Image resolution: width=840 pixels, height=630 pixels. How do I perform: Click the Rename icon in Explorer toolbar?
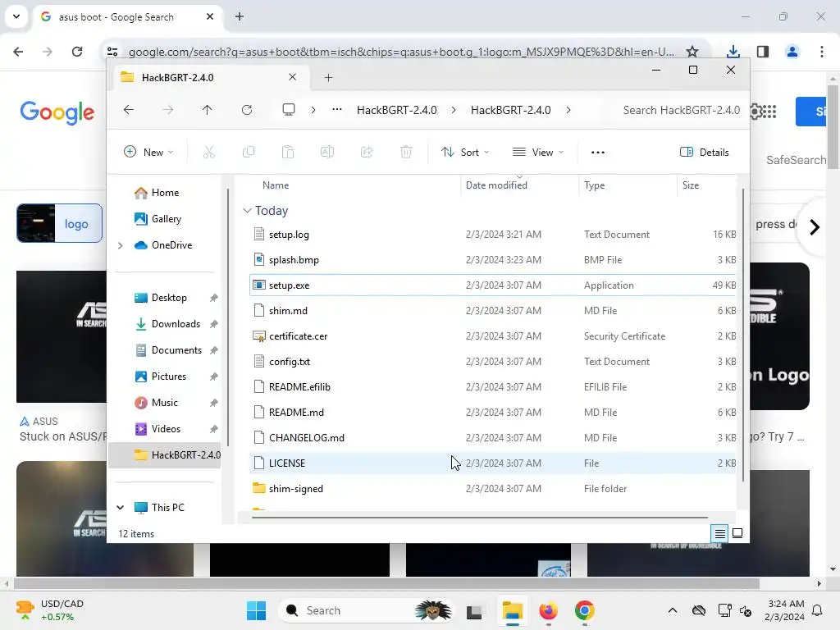[x=327, y=152]
